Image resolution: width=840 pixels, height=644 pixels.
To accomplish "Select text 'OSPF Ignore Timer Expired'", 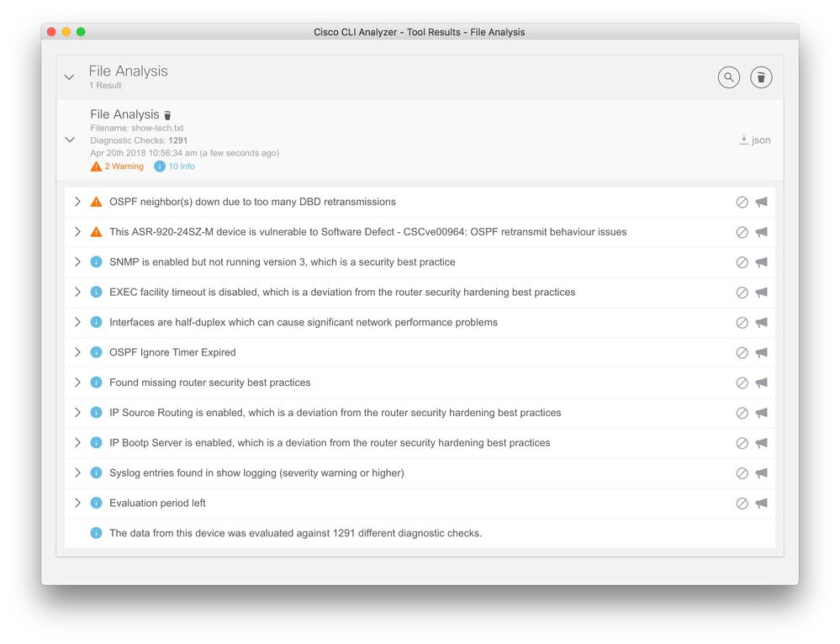I will (172, 352).
